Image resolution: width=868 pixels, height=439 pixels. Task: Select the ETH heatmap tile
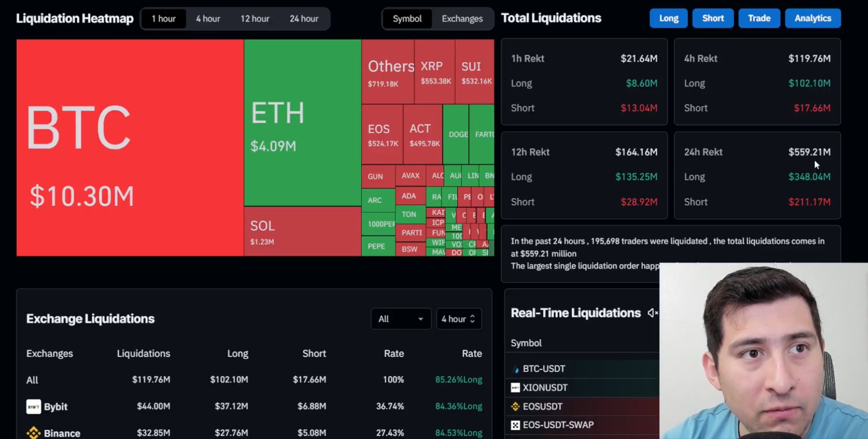tap(302, 123)
